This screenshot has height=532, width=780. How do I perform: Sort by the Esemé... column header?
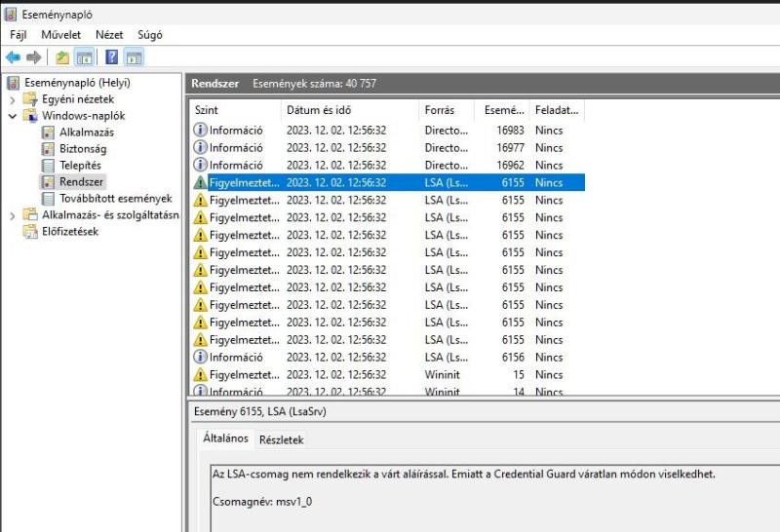click(x=501, y=110)
